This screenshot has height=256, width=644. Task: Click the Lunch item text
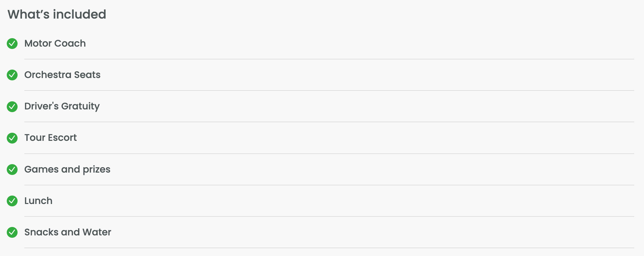tap(39, 201)
